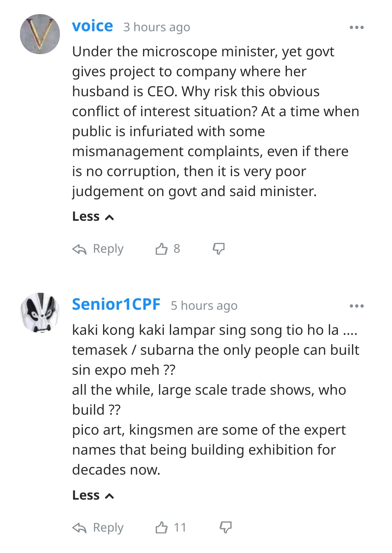Like Senior1CPF's comment with thumbs up
392x553 pixels.
(162, 527)
